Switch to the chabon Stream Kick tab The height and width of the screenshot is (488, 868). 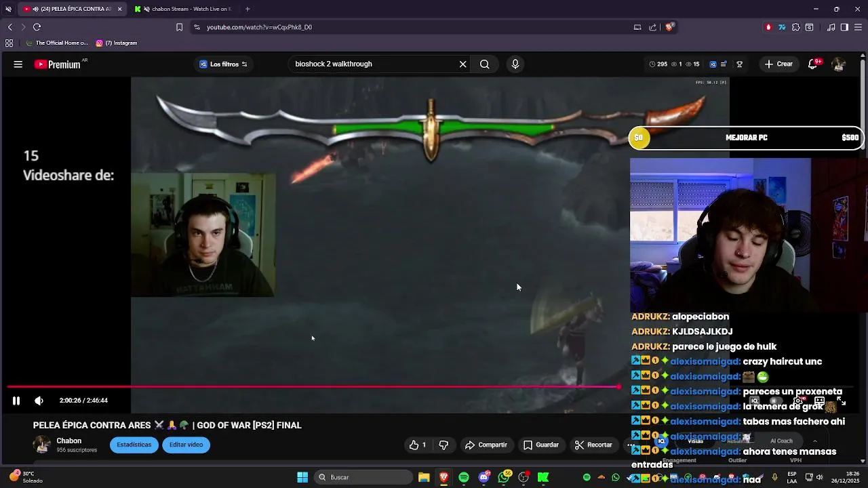pos(183,9)
